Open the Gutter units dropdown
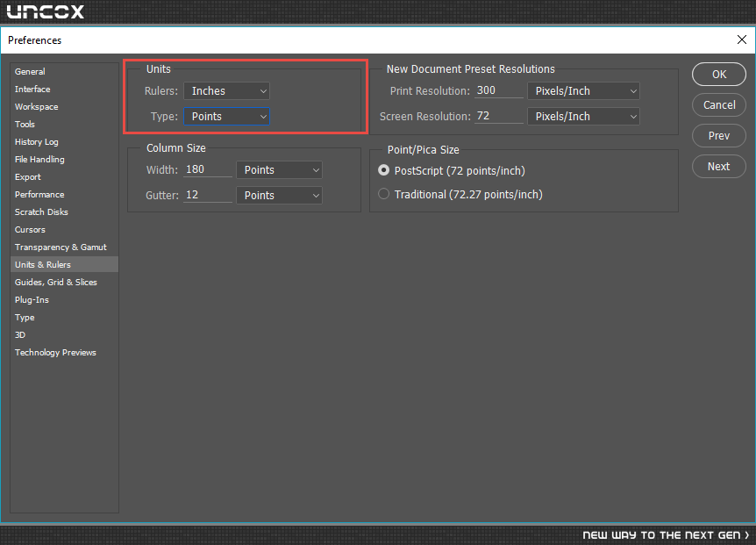Viewport: 756px width, 545px height. click(x=279, y=196)
